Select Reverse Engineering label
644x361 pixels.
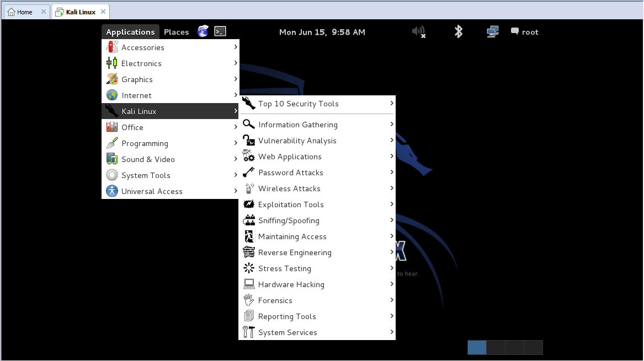click(295, 252)
